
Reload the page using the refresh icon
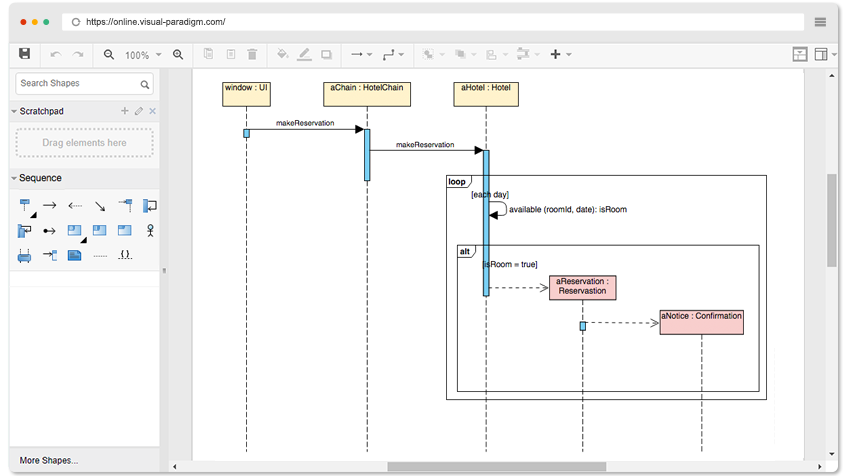(x=76, y=22)
